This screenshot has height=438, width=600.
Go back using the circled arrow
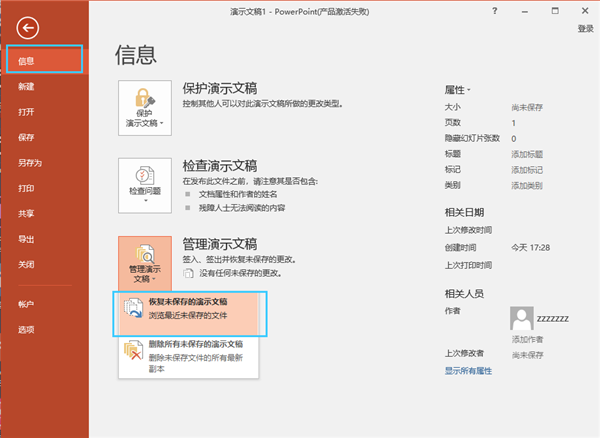point(28,28)
